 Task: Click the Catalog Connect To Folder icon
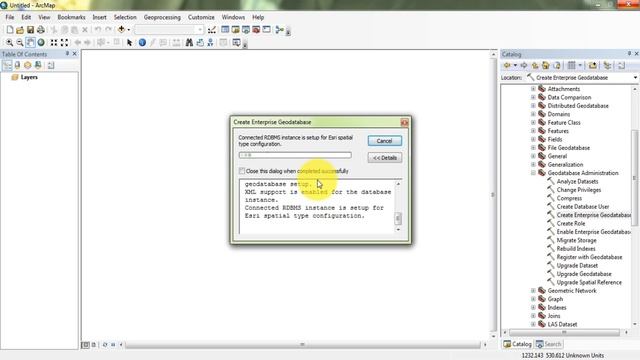point(593,65)
